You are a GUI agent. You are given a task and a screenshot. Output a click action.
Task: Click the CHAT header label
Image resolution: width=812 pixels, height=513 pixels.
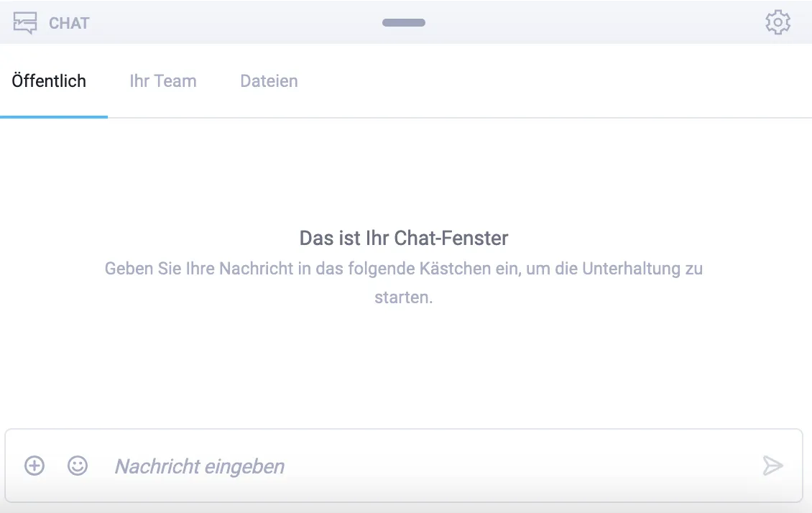(x=70, y=23)
